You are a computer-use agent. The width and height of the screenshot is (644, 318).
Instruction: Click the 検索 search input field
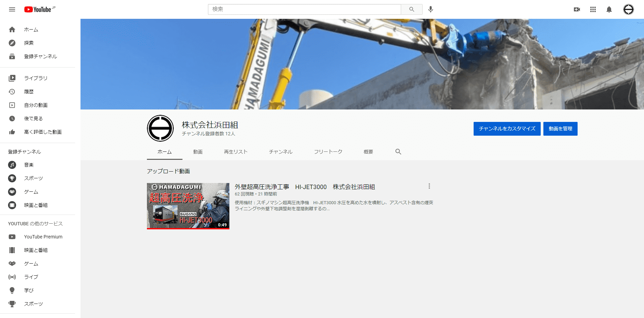[x=305, y=9]
